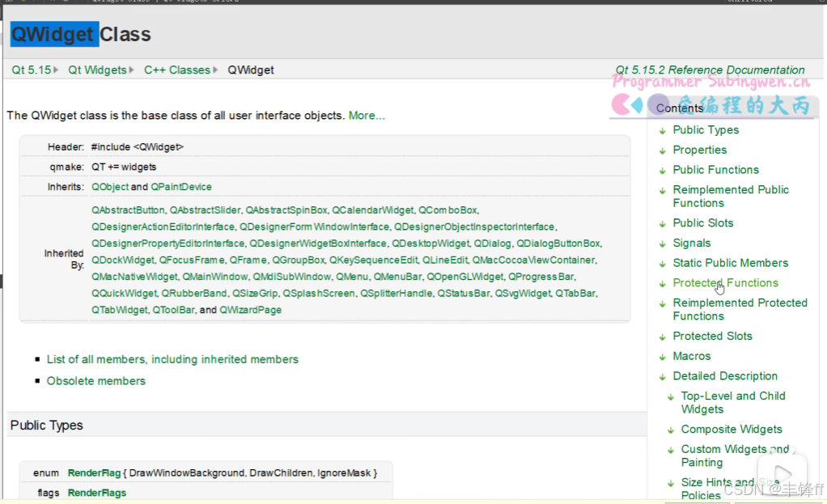
Task: Jump to Public Types in Contents
Action: [706, 130]
